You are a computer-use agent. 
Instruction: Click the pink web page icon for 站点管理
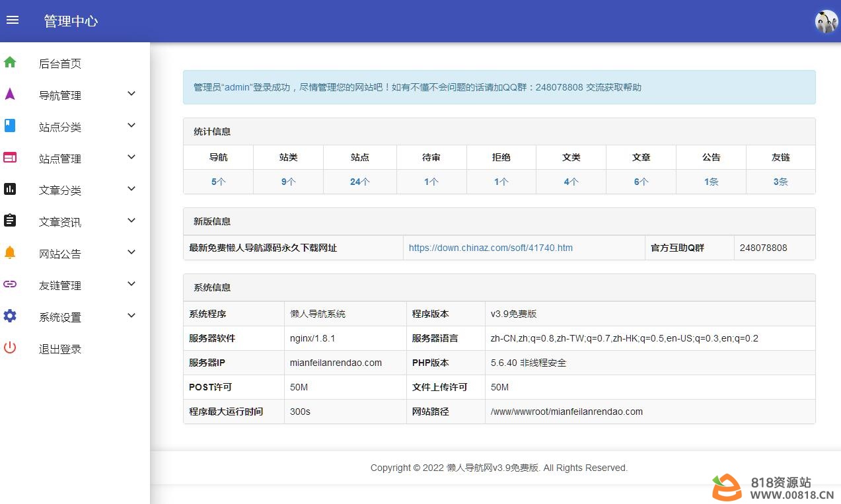(x=10, y=157)
